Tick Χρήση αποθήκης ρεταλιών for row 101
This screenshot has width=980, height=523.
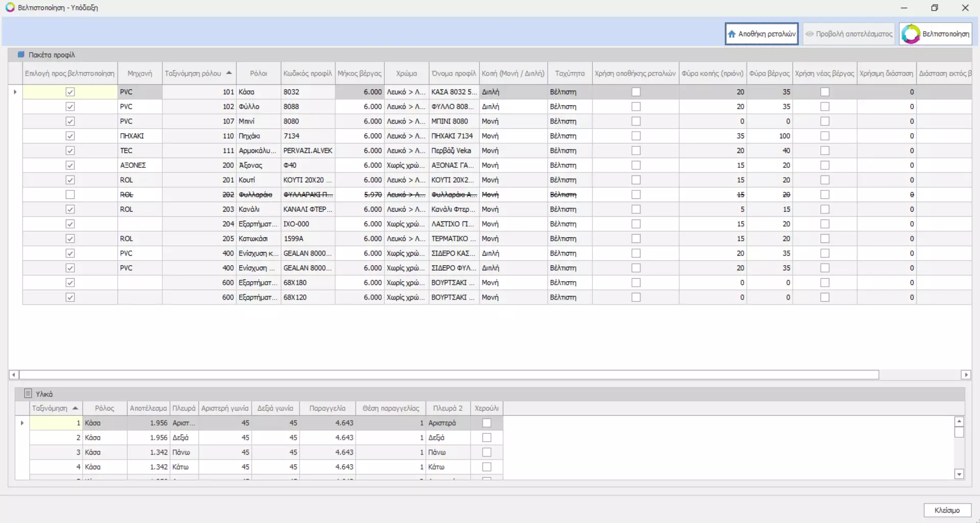click(635, 92)
